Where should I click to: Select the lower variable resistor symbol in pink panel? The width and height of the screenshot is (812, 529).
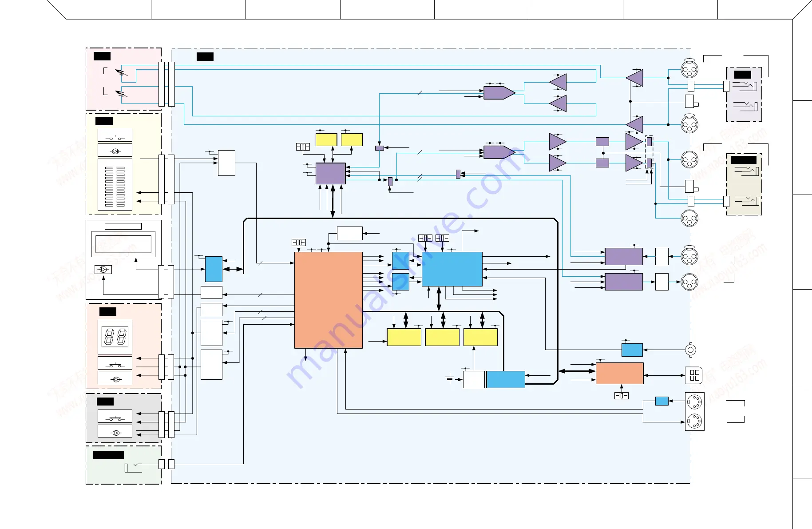click(x=121, y=94)
